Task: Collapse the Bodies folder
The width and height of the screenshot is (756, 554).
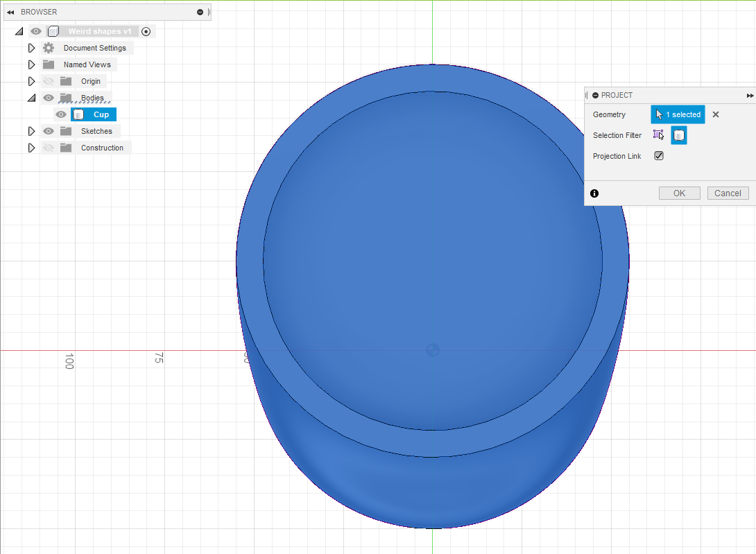Action: click(x=31, y=98)
